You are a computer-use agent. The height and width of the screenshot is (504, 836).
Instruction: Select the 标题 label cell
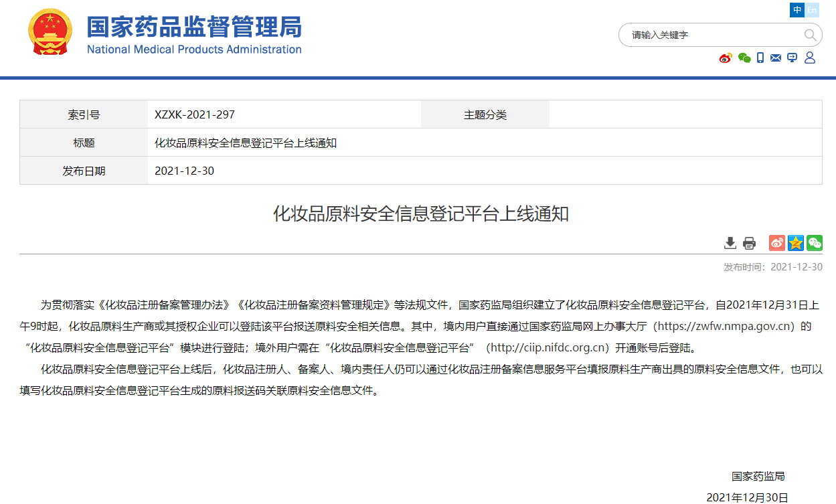click(84, 143)
